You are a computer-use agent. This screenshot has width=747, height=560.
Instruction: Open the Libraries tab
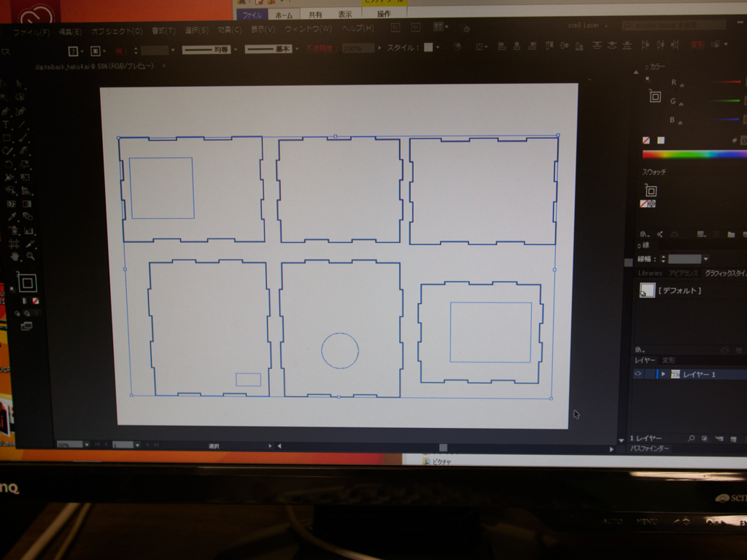click(650, 273)
